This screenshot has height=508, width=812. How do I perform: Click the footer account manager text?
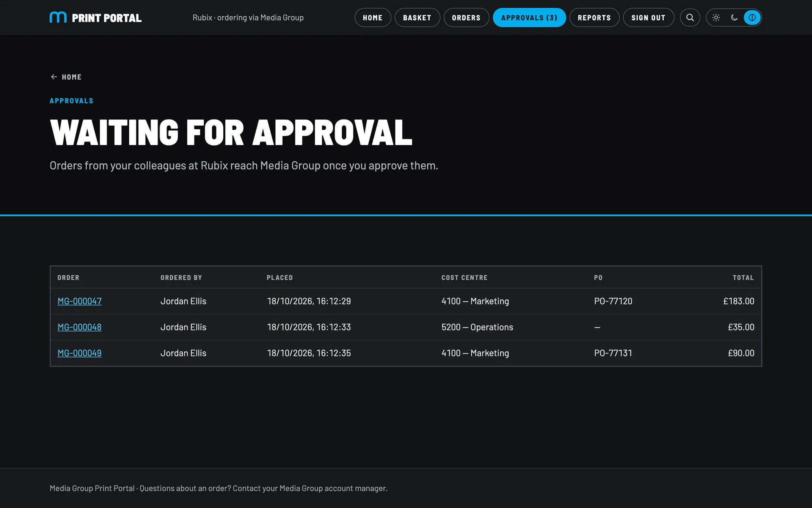pos(218,488)
